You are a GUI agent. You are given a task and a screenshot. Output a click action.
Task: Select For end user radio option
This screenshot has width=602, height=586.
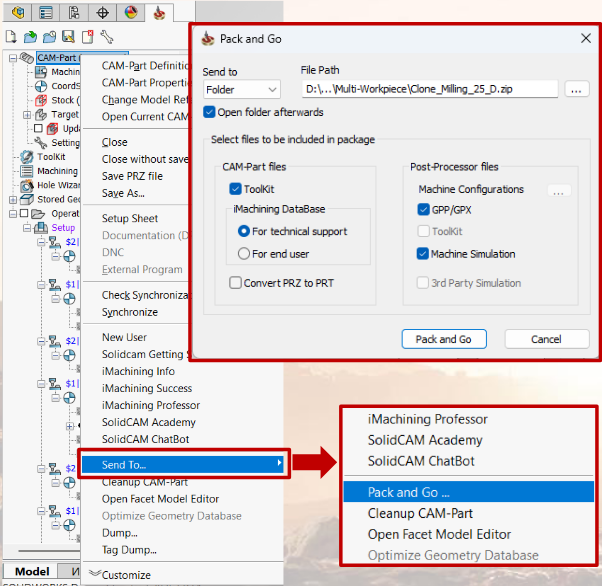[x=244, y=254]
